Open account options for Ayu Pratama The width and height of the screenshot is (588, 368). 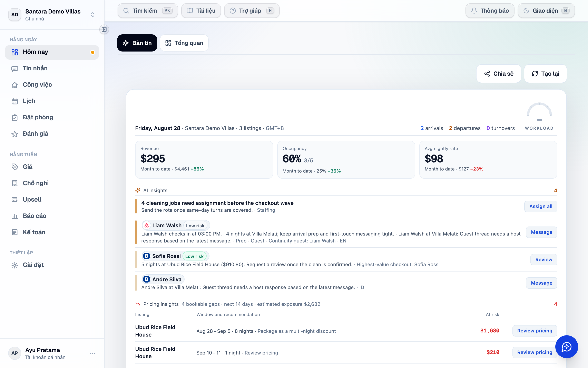(x=92, y=353)
